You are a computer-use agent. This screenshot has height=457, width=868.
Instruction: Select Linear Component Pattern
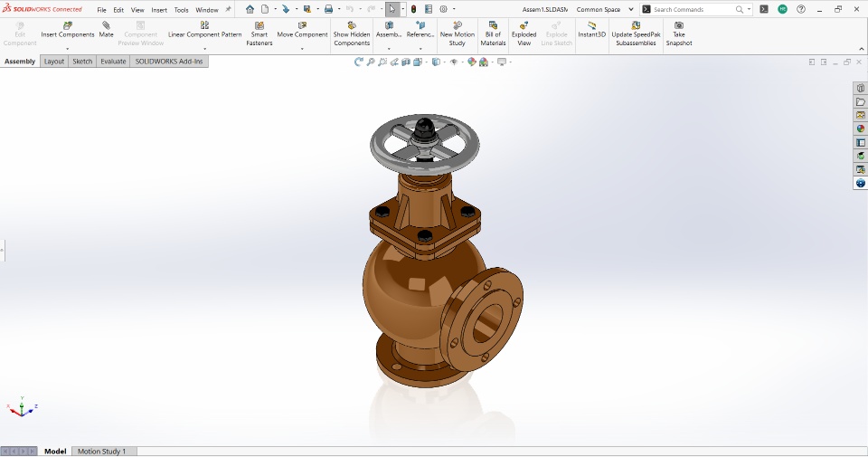205,30
